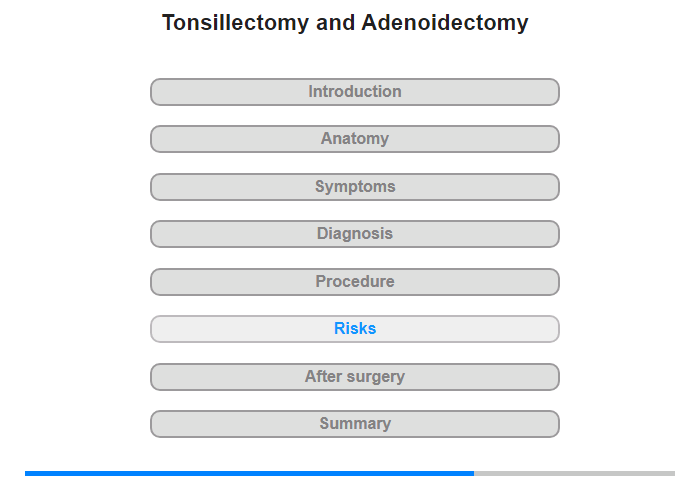Choose Diagnosis from the section list

pos(354,234)
